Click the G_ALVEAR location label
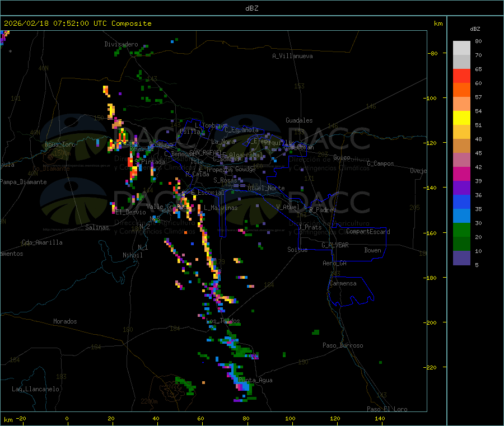Viewport: 504px width, 426px height. click(335, 245)
